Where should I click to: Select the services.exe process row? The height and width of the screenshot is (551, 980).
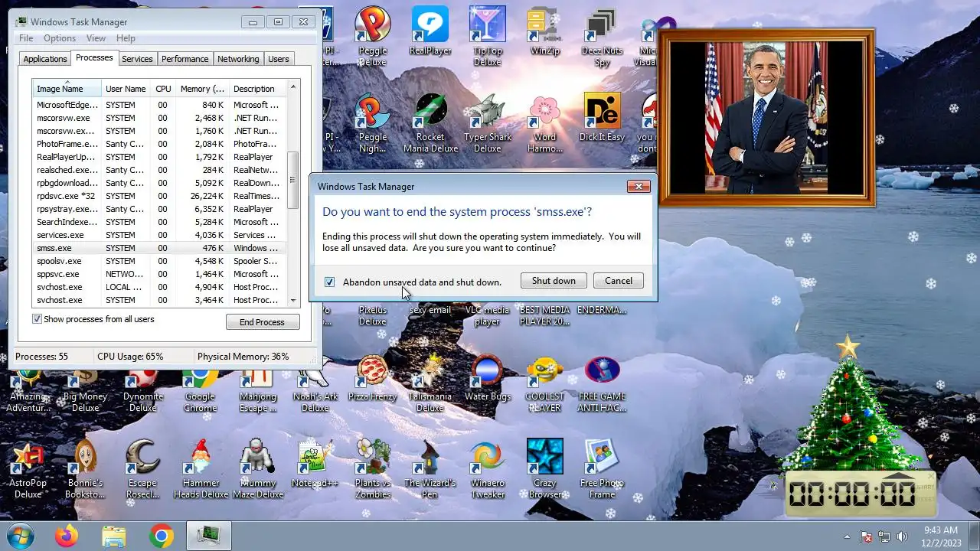159,235
